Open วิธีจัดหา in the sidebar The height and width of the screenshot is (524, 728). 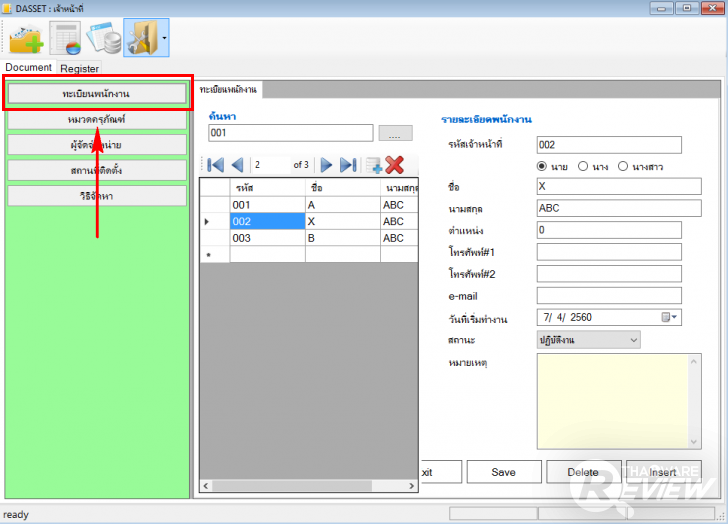click(97, 196)
